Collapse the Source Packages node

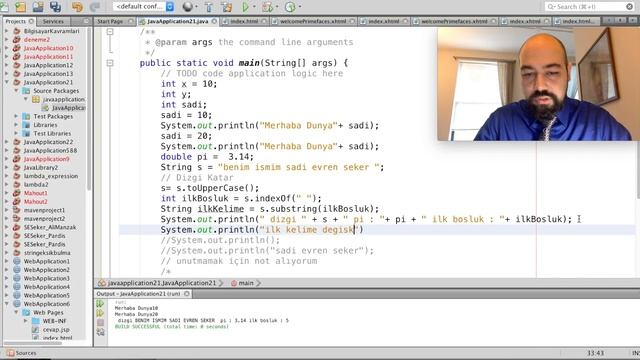16,91
